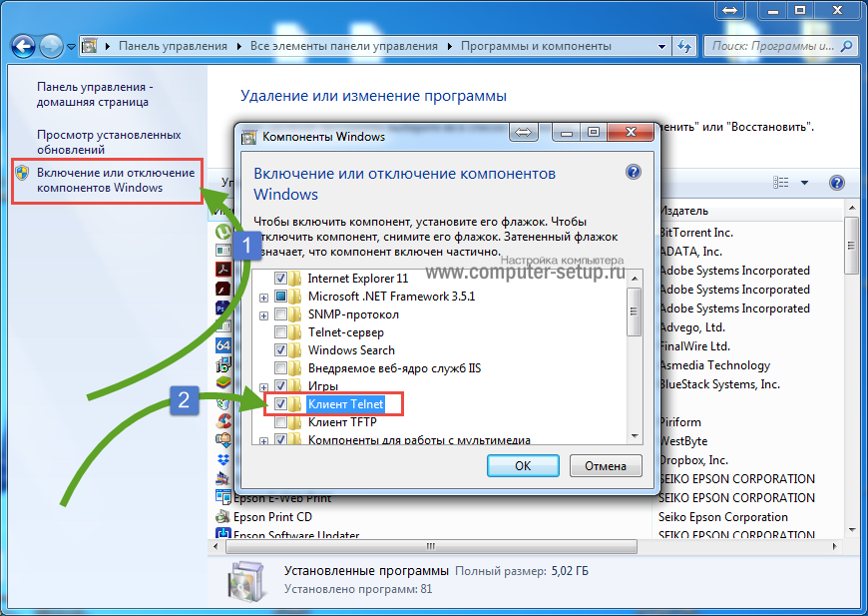Screen dimensions: 868x616
Task: Expand the Microsoft .NET Framework 3.5.1 node
Action: [x=264, y=299]
